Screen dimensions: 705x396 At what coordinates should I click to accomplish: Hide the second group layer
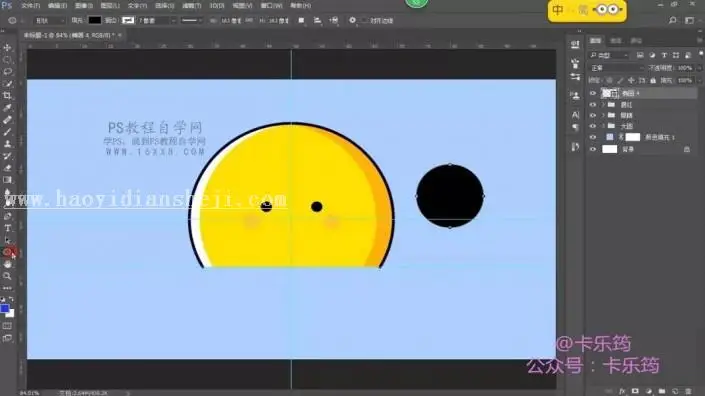coord(593,116)
